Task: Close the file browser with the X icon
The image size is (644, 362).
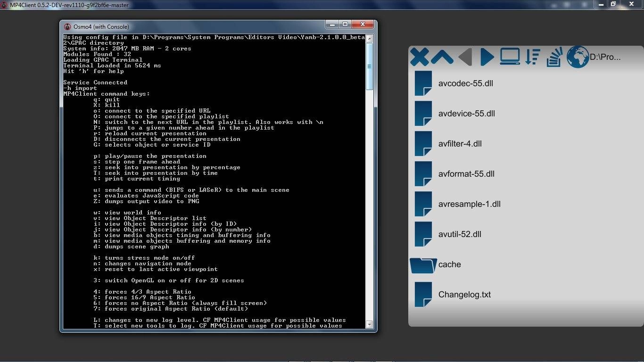Action: coord(419,57)
